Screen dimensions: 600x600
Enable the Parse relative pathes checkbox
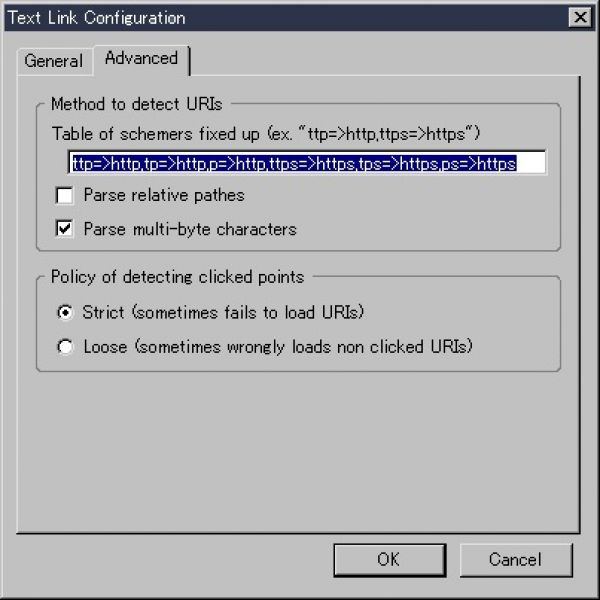click(x=66, y=196)
